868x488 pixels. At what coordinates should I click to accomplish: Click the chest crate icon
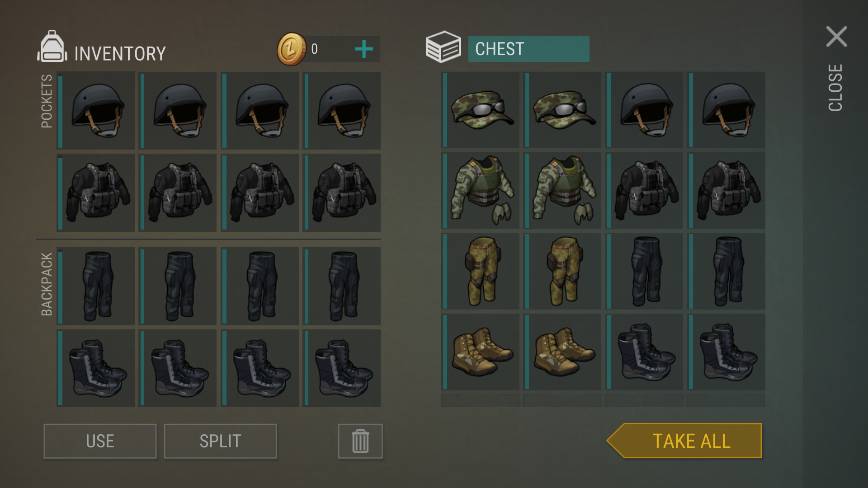443,47
